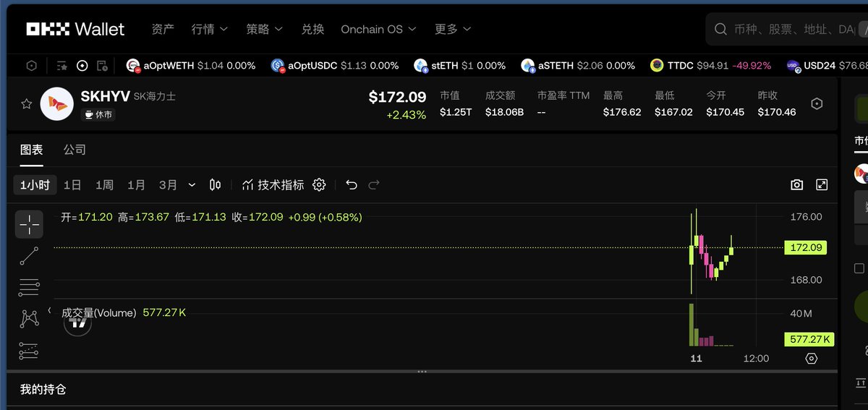Select the crosshair cursor drawing tool
Image resolution: width=868 pixels, height=410 pixels.
point(29,225)
